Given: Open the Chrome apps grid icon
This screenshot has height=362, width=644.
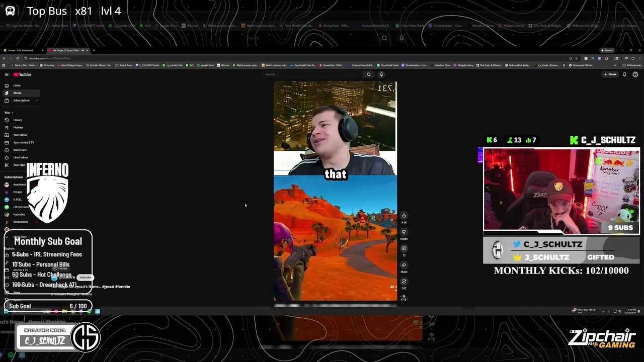Looking at the screenshot, I should coord(5,65).
